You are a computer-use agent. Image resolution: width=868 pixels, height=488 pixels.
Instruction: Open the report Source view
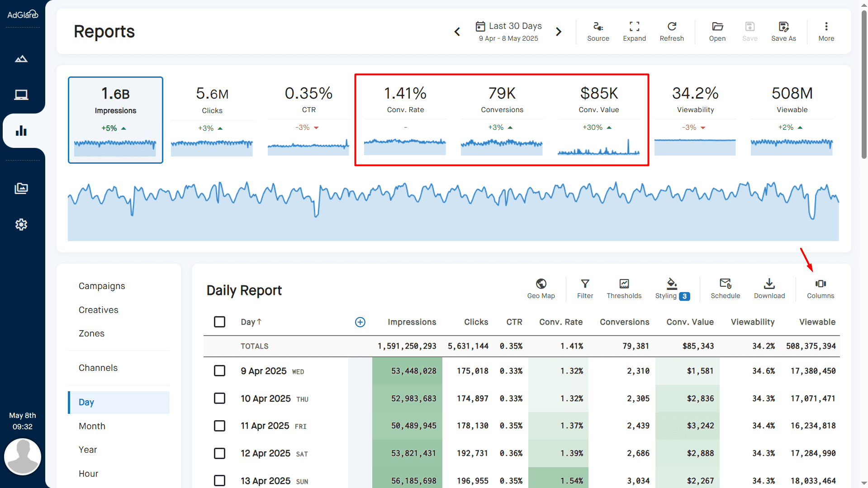pos(598,31)
